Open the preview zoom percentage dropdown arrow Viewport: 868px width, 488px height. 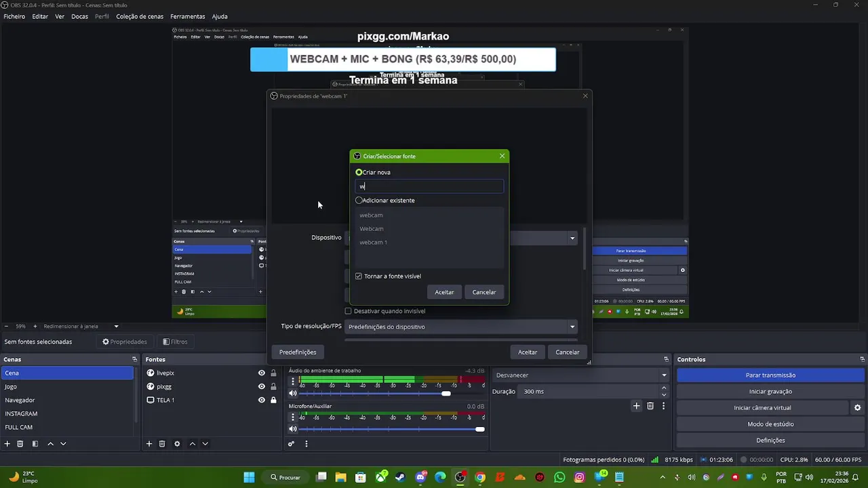(x=116, y=326)
